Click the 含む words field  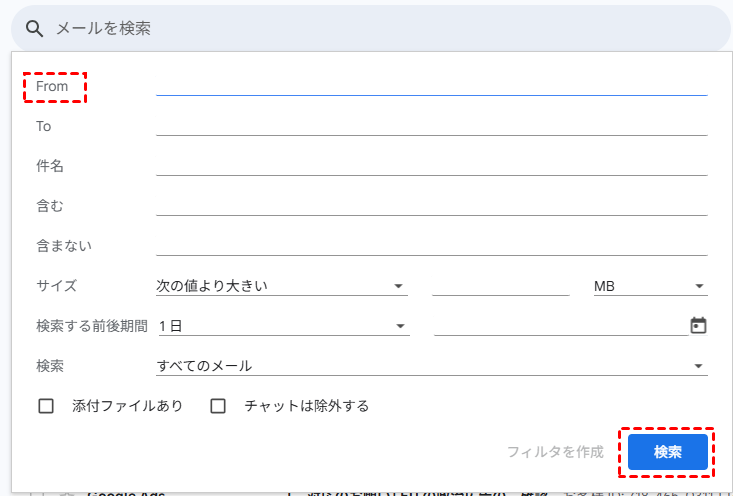point(431,206)
